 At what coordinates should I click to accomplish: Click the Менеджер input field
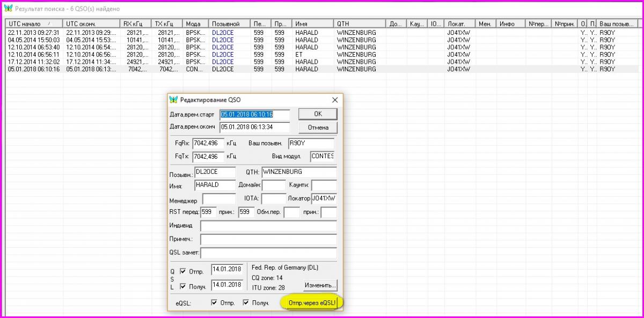[x=219, y=199]
